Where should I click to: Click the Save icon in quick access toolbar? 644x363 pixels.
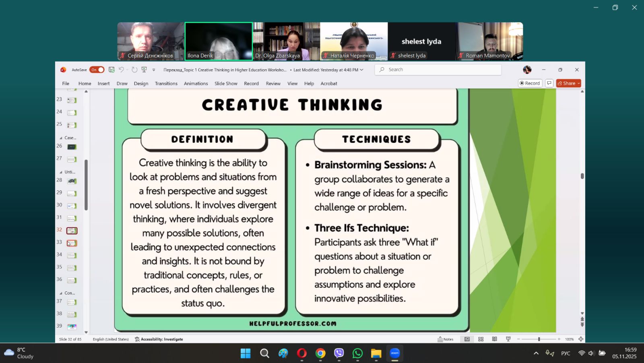point(111,70)
